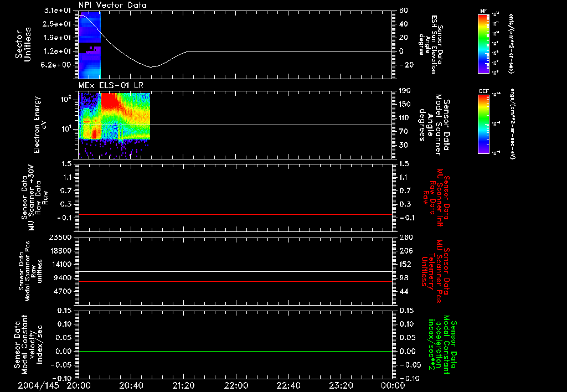Image resolution: width=567 pixels, height=392 pixels.
Task: Click the '22:00' time axis label
Action: [x=236, y=385]
